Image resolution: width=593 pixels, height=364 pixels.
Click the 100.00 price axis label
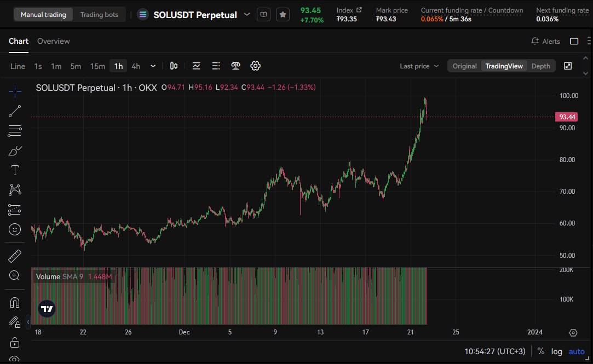coord(568,96)
